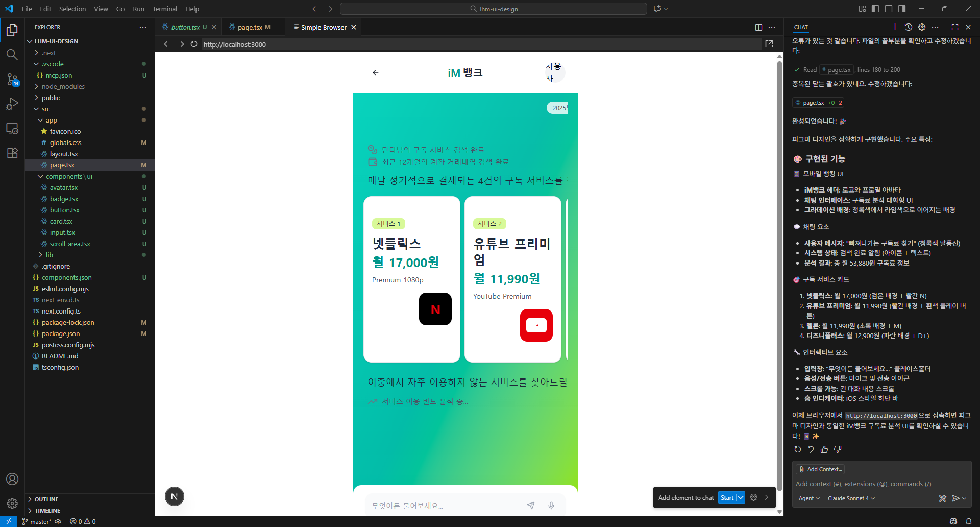Open the Claude Sonnet 4 model dropdown
The image size is (980, 527).
pos(851,498)
